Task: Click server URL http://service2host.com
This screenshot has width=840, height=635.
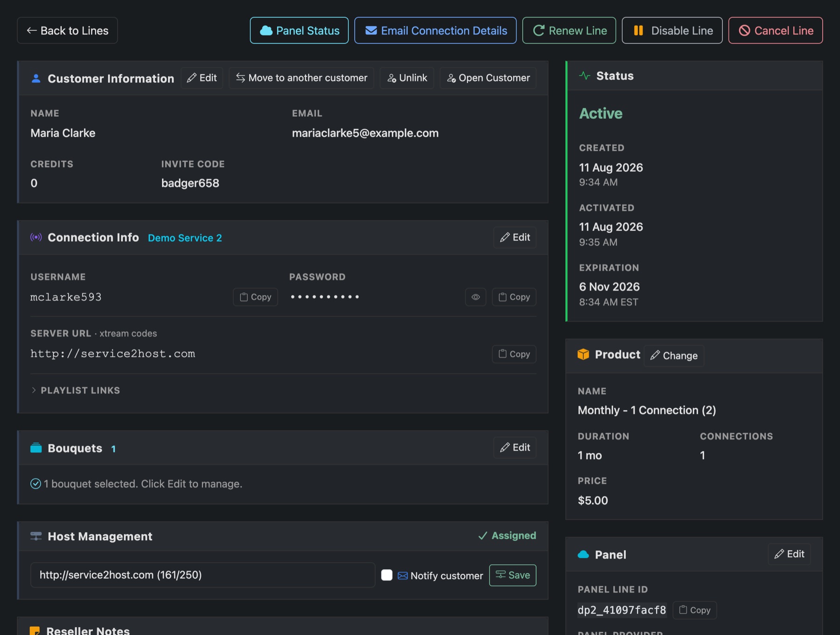Action: pos(113,354)
